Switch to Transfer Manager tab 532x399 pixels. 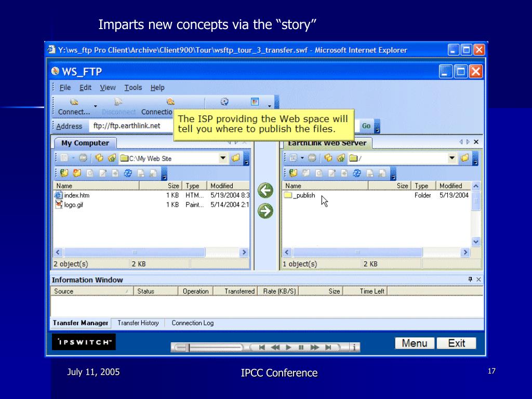pos(81,323)
